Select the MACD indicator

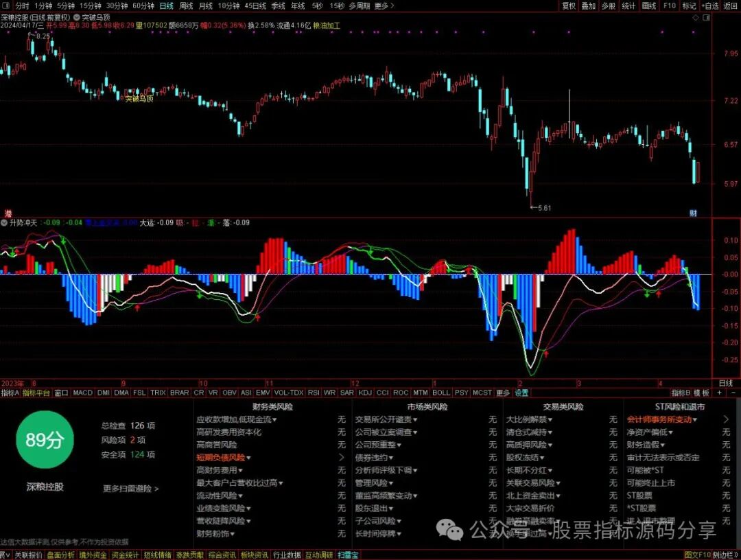83,393
